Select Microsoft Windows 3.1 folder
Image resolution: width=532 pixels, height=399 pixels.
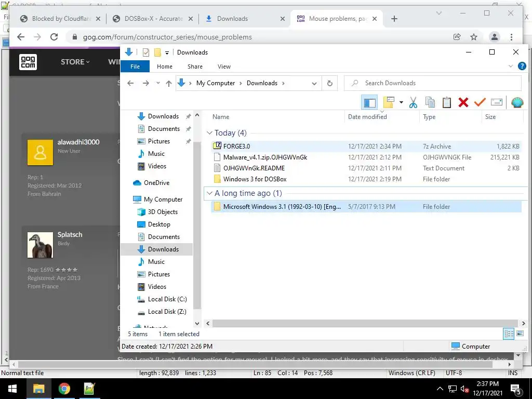(x=366, y=207)
